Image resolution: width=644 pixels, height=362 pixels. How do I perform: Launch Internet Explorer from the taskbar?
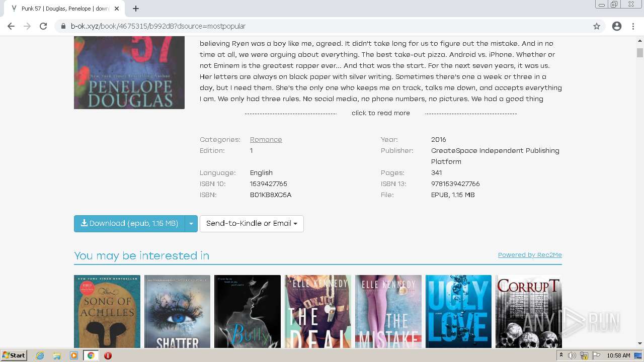(x=40, y=355)
